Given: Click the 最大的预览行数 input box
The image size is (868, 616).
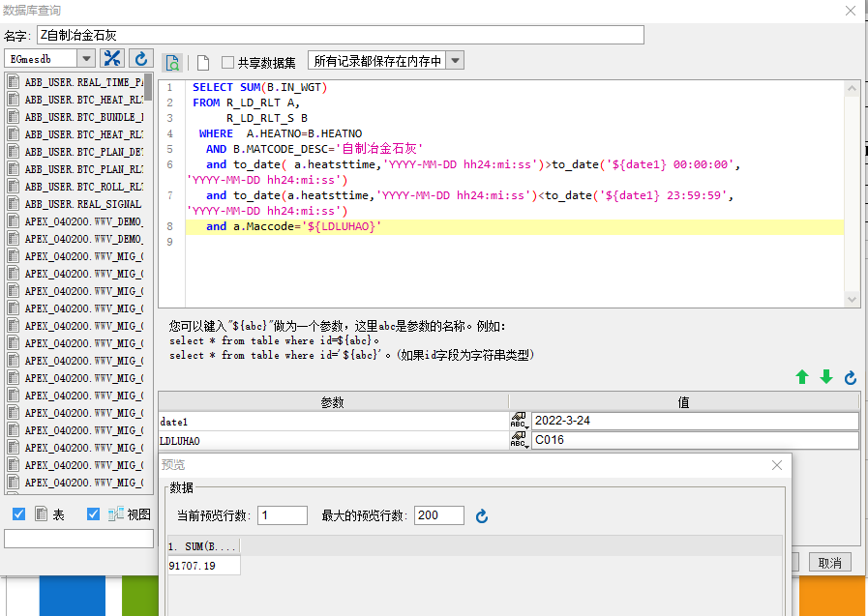Looking at the screenshot, I should coord(439,515).
